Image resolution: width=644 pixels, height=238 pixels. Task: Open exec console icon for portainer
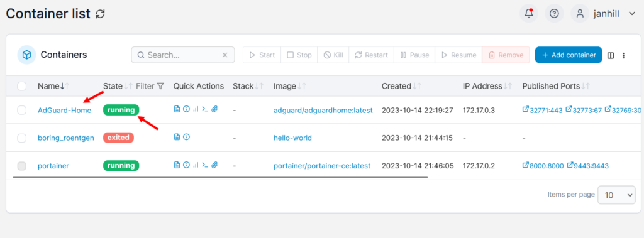[x=204, y=165]
